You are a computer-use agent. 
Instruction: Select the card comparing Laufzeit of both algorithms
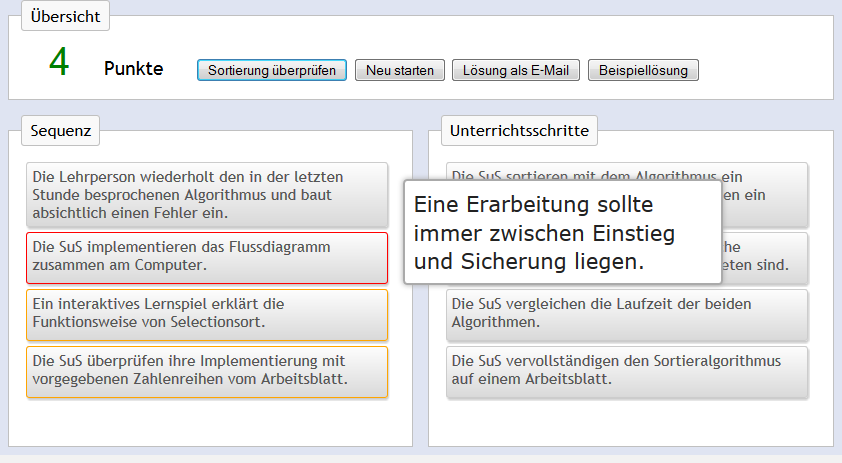(626, 313)
